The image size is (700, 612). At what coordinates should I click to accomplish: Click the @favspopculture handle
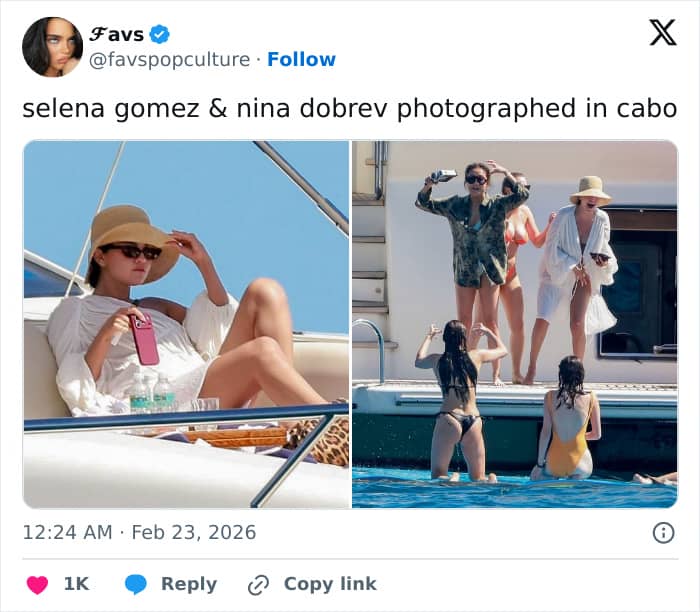(169, 60)
